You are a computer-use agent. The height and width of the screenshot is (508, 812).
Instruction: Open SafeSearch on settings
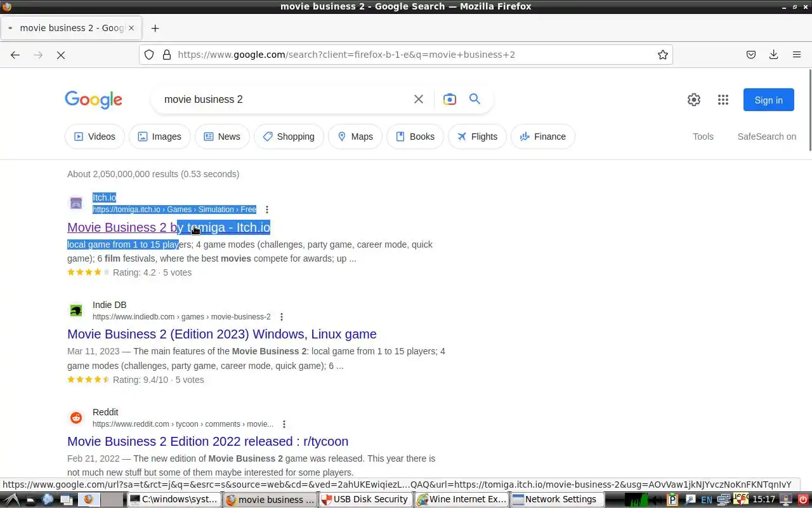click(766, 137)
